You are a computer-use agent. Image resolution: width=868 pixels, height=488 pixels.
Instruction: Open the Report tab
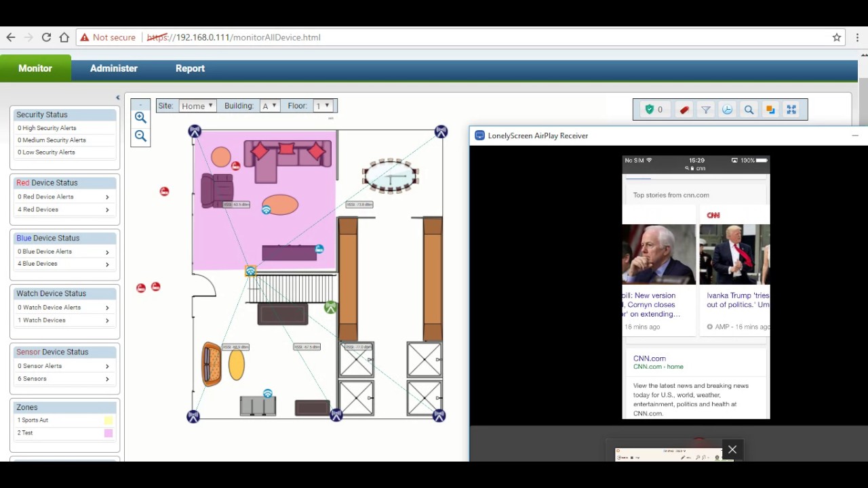click(x=190, y=68)
